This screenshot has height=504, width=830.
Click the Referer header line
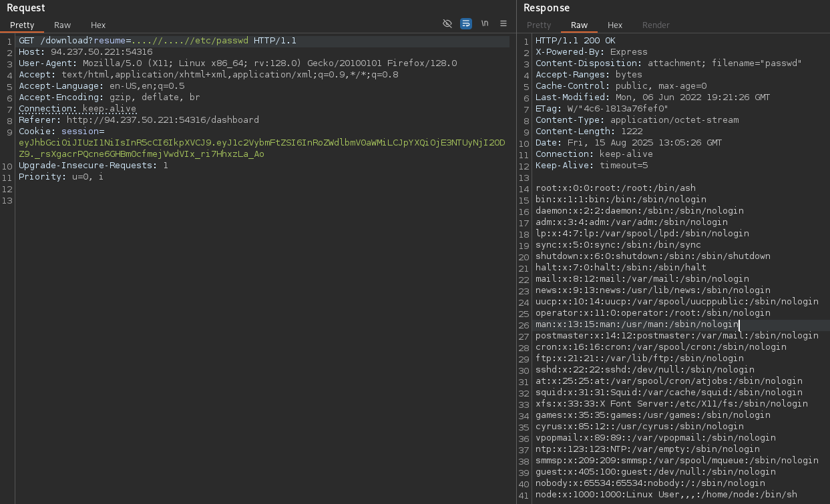tap(139, 120)
